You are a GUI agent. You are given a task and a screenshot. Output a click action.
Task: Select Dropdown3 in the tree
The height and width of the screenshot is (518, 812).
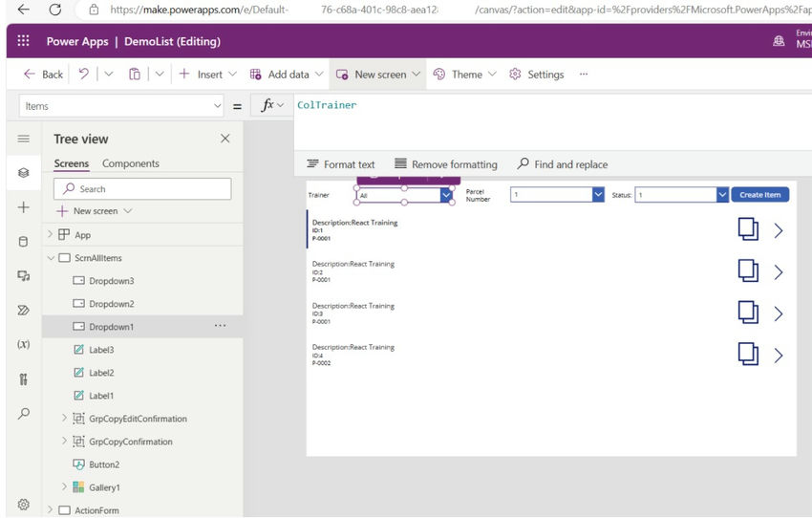(111, 281)
